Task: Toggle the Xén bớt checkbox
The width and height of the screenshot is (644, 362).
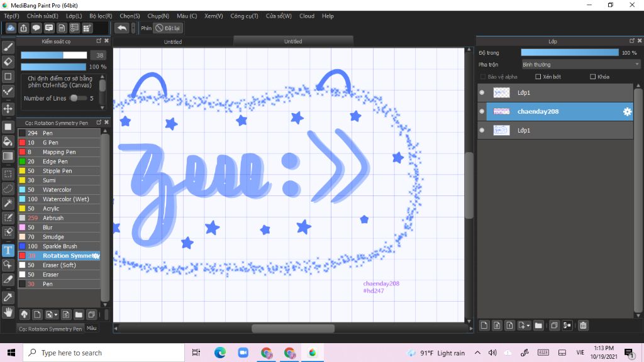Action: click(538, 77)
